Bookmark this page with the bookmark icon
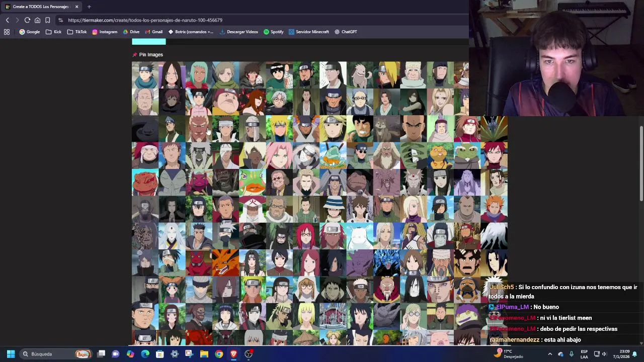This screenshot has width=644, height=362. pos(47,20)
